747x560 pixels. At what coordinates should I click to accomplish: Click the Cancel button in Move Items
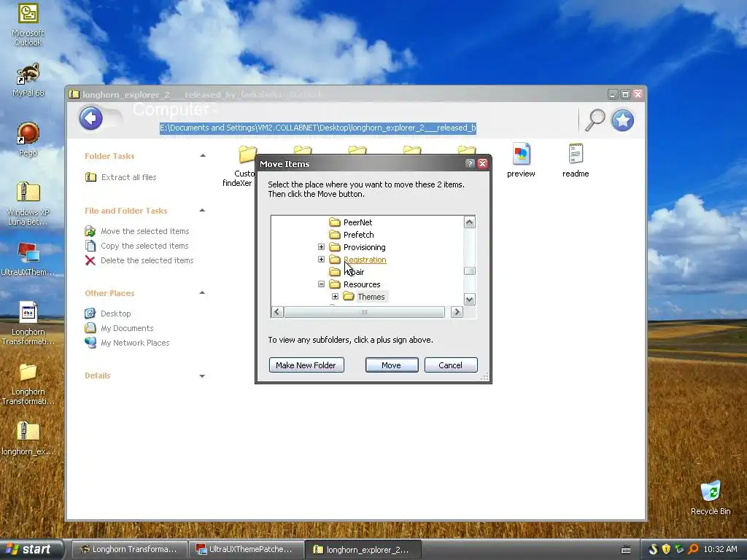451,365
